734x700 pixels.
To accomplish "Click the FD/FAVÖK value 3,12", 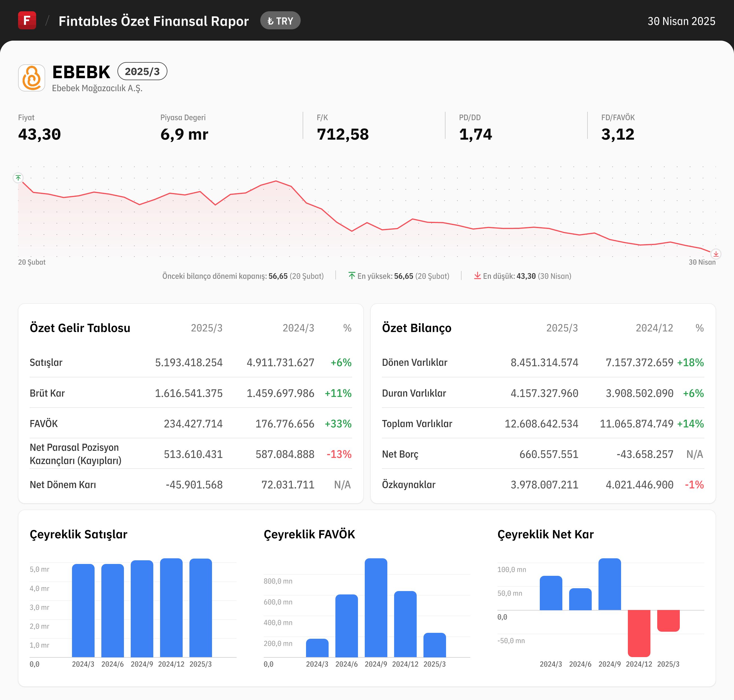I will 618,134.
